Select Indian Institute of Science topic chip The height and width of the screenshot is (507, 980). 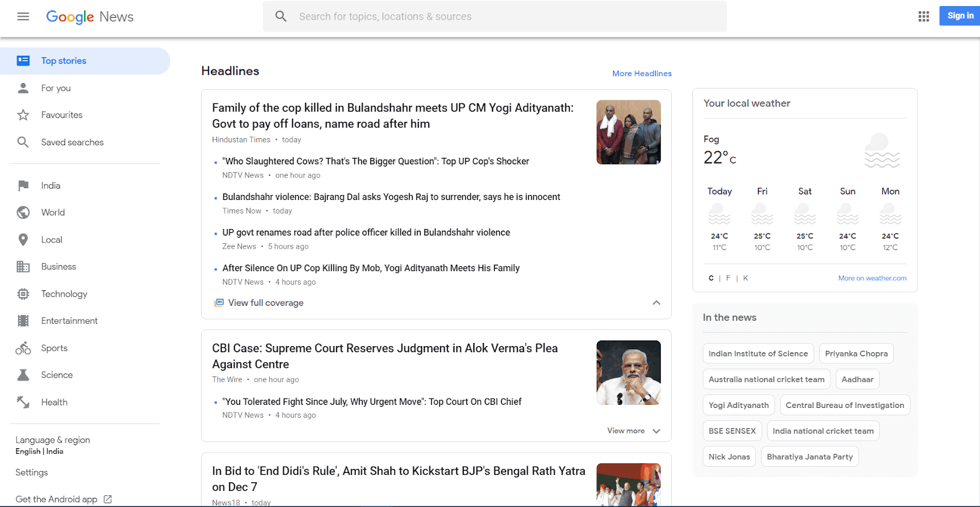click(x=758, y=353)
